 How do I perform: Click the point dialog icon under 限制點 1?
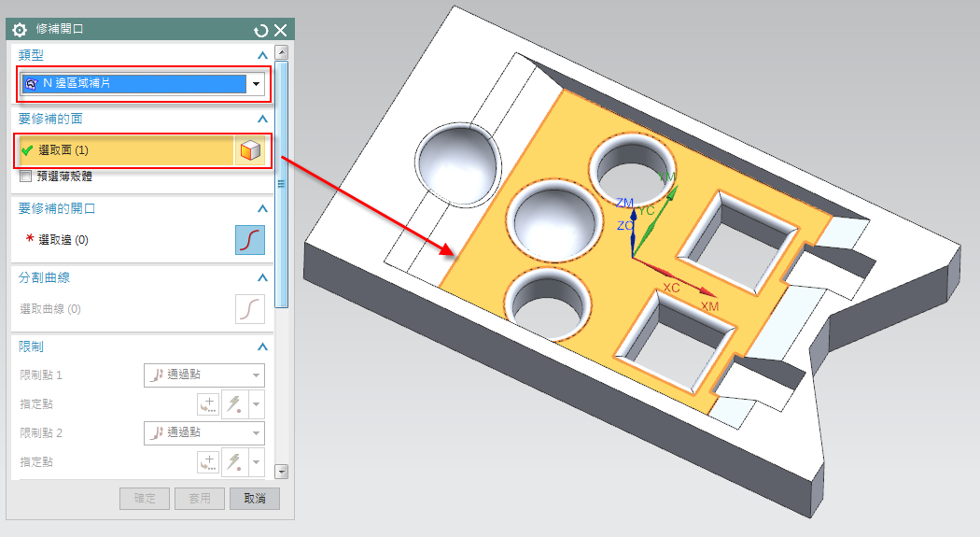pyautogui.click(x=208, y=404)
